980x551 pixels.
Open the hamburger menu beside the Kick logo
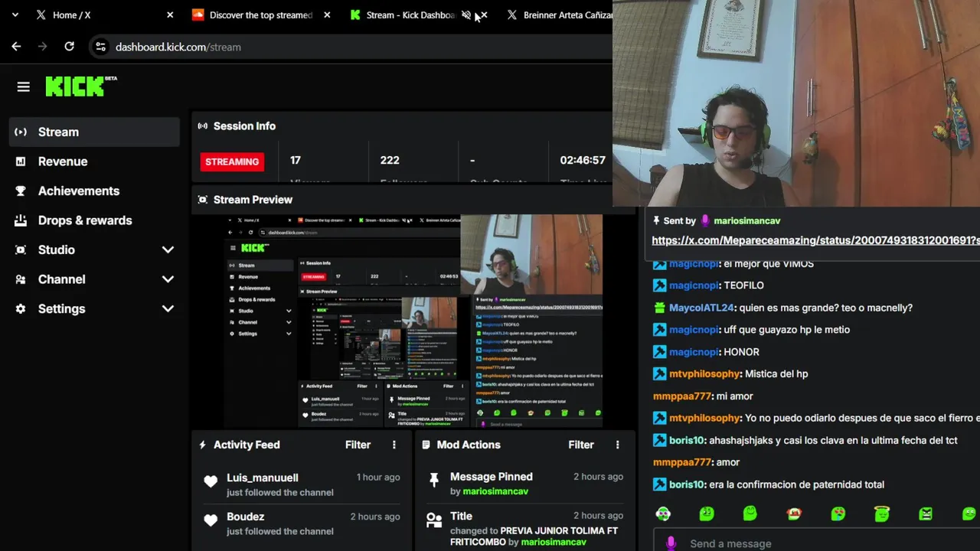click(23, 87)
